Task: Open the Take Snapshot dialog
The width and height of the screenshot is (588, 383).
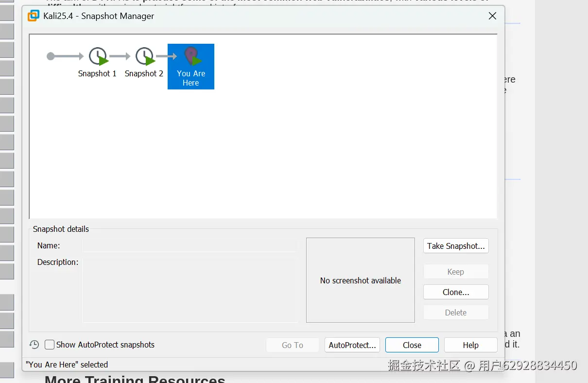Action: click(x=455, y=246)
